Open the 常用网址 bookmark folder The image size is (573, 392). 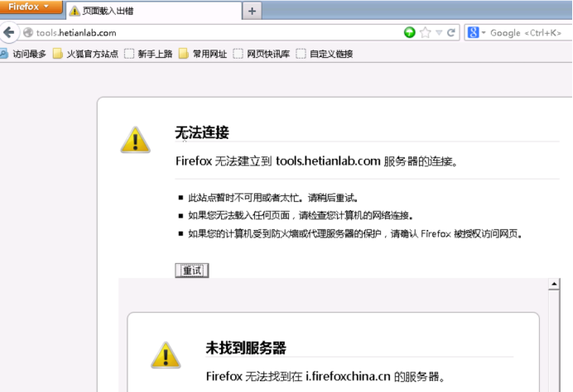pyautogui.click(x=203, y=54)
